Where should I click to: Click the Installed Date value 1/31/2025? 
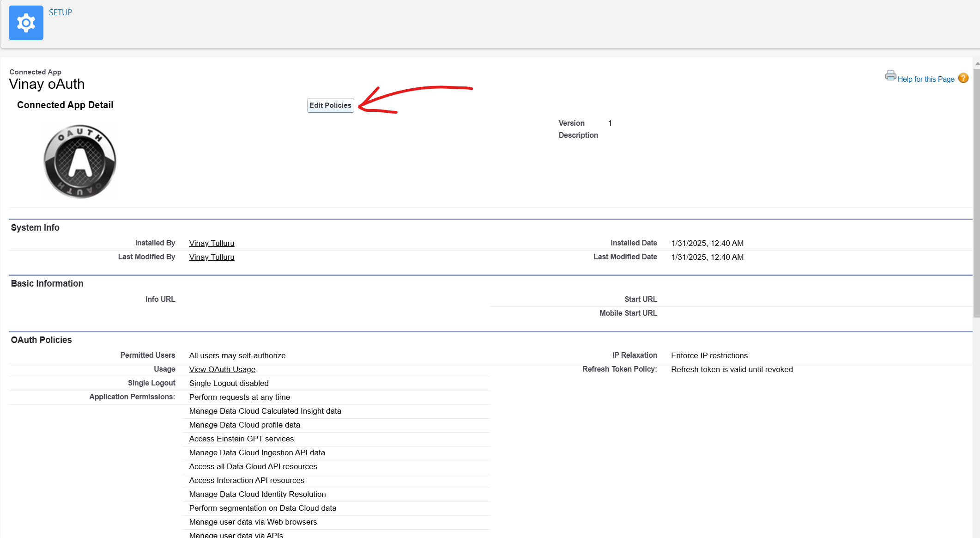point(707,243)
